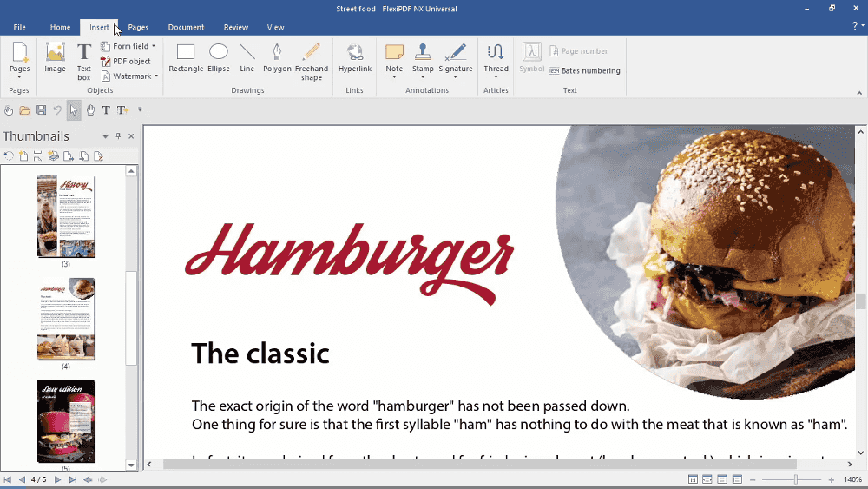The height and width of the screenshot is (489, 868).
Task: Extract pages using Thumbnails toolbar icon
Action: point(68,156)
